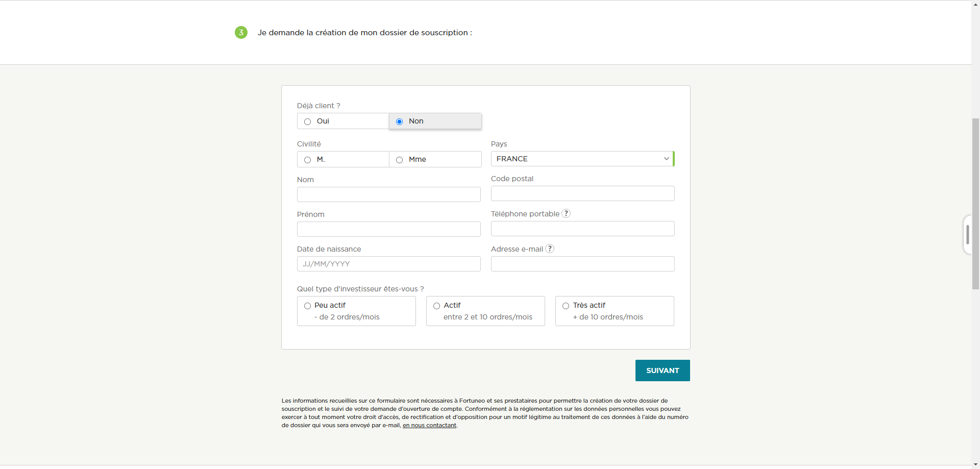Open the Adresse e-mail help icon

550,249
